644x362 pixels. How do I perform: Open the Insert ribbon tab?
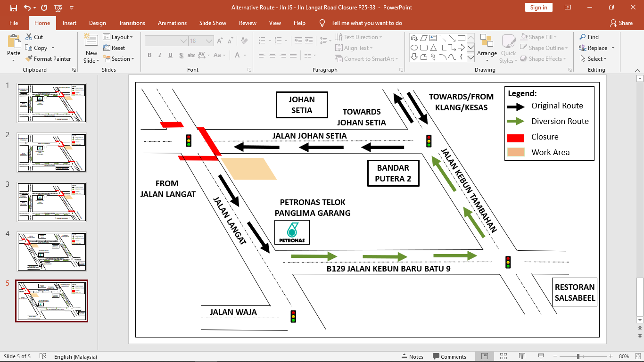[x=69, y=23]
